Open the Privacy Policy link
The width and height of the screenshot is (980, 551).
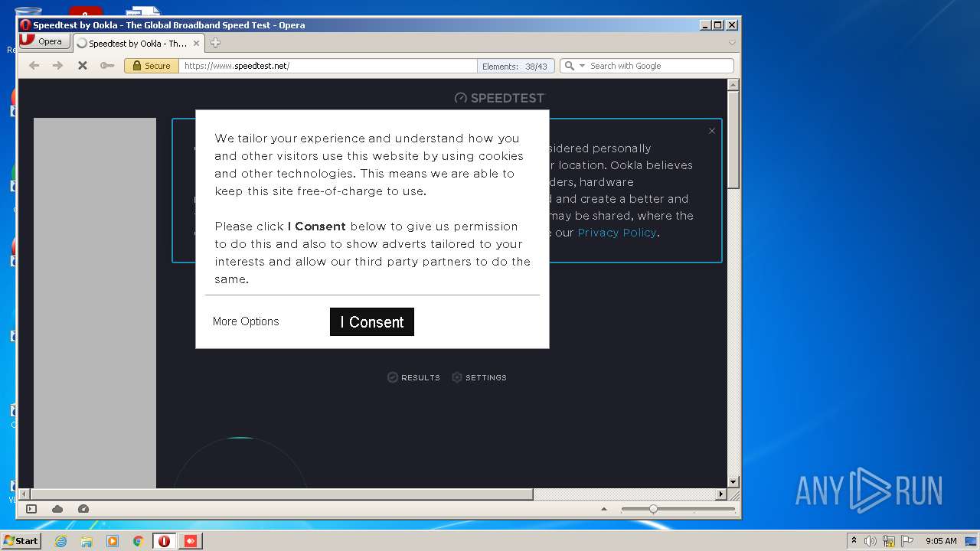pyautogui.click(x=617, y=233)
